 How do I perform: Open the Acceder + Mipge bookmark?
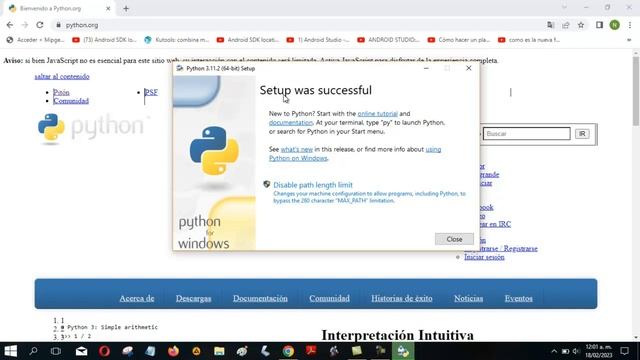click(36, 40)
